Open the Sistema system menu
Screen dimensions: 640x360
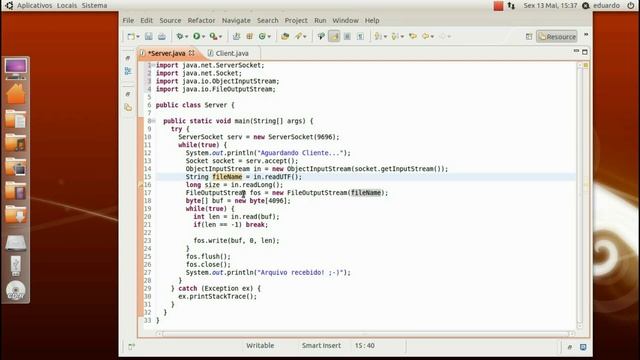click(94, 5)
